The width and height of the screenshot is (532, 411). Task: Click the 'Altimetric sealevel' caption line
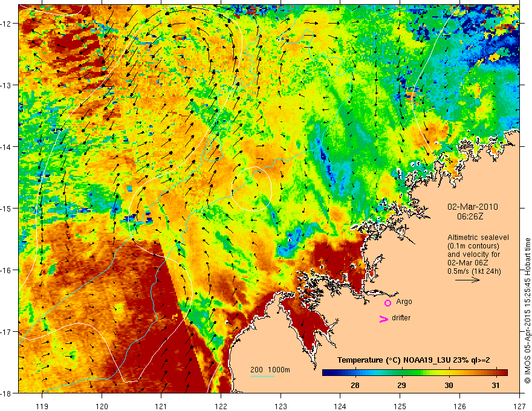[x=478, y=238]
